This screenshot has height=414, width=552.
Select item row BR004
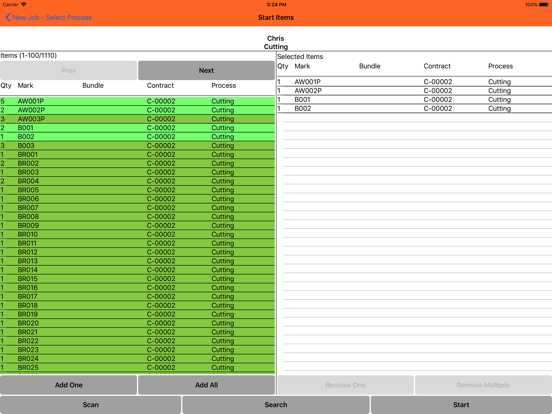(137, 181)
